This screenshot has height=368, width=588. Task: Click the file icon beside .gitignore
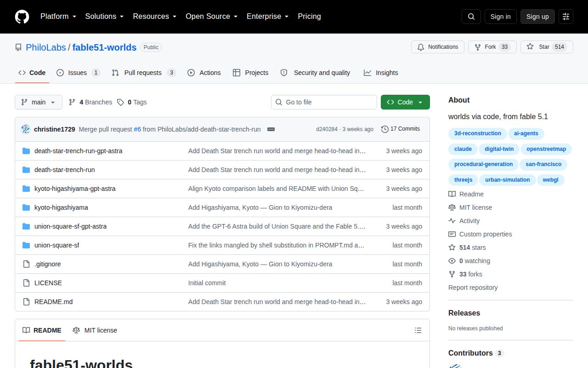pos(26,264)
